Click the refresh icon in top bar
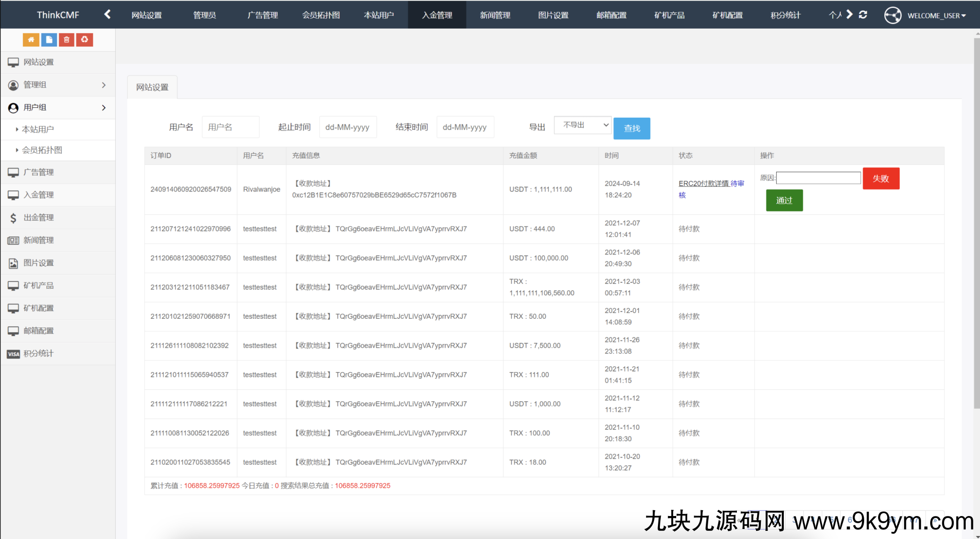The height and width of the screenshot is (539, 980). [863, 15]
